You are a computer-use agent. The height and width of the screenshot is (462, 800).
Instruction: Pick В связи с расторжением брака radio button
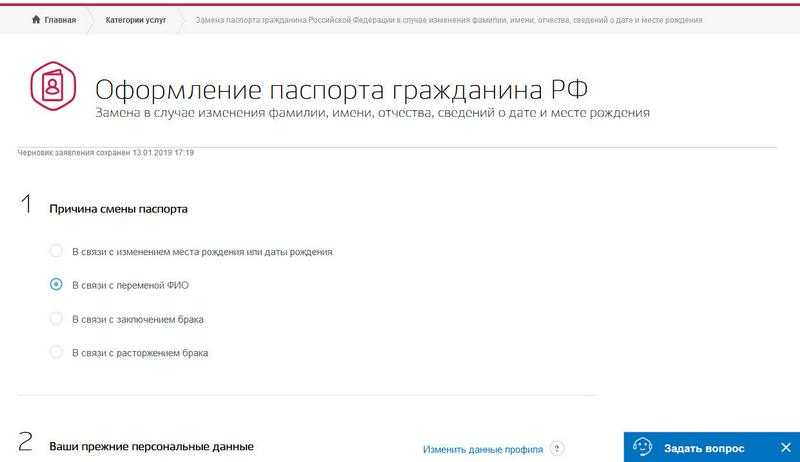coord(57,352)
